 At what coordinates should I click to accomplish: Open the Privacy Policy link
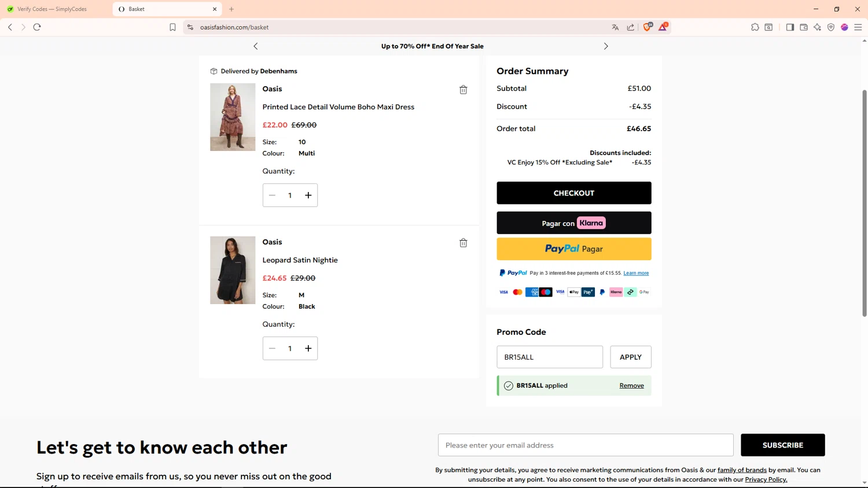[766, 479]
